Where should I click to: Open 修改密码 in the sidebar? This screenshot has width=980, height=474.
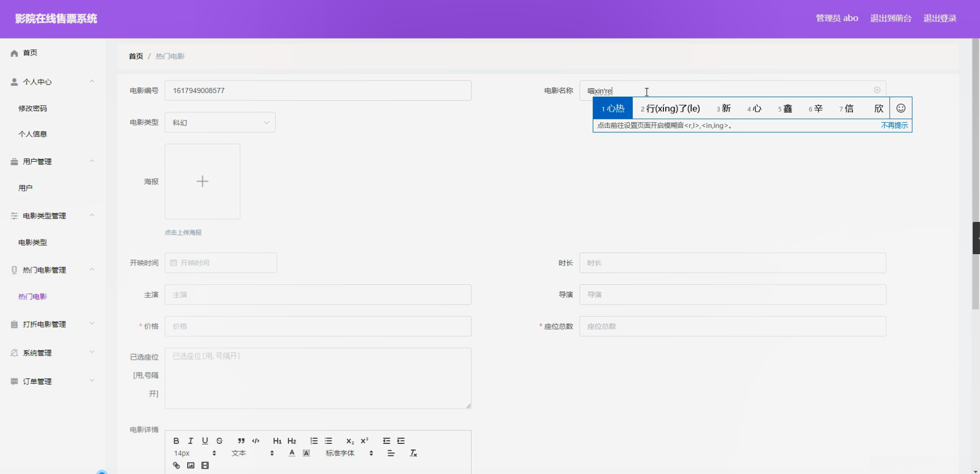tap(33, 109)
